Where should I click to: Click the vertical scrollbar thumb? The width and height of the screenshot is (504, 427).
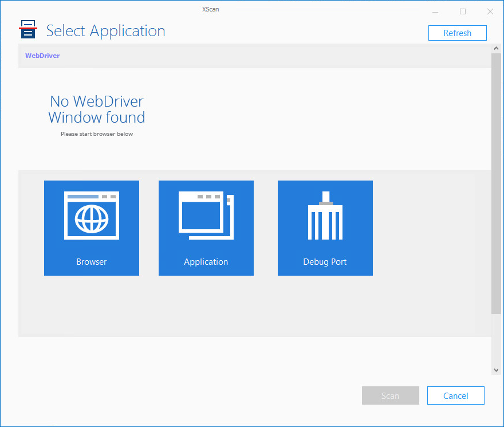coord(496,183)
